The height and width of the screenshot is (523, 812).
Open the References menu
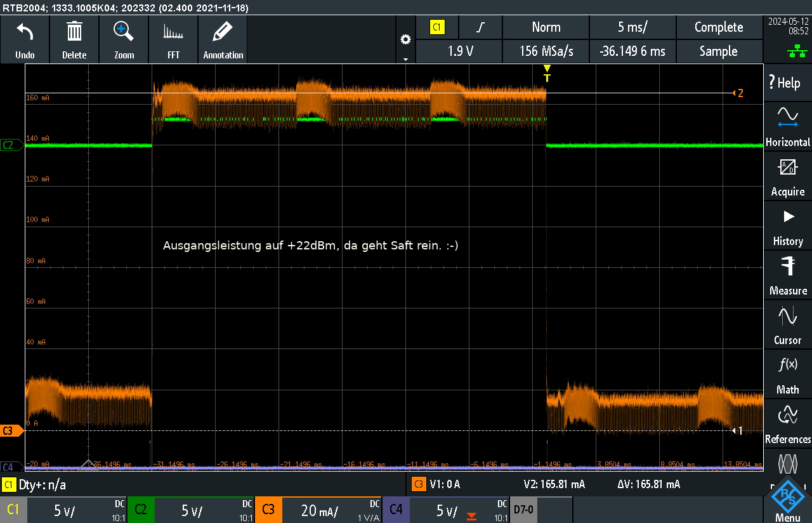[x=787, y=424]
